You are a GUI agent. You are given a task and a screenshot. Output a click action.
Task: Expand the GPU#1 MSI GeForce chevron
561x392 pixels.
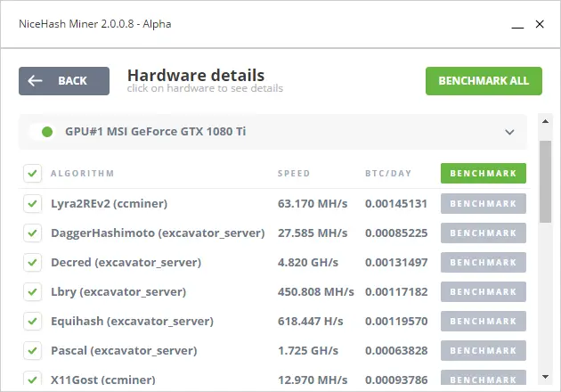click(509, 132)
